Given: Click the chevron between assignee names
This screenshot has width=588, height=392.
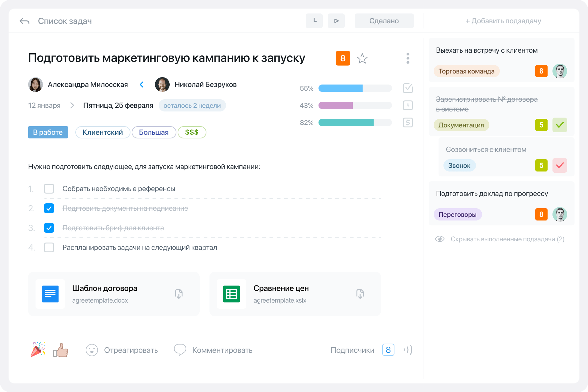Looking at the screenshot, I should (x=141, y=85).
